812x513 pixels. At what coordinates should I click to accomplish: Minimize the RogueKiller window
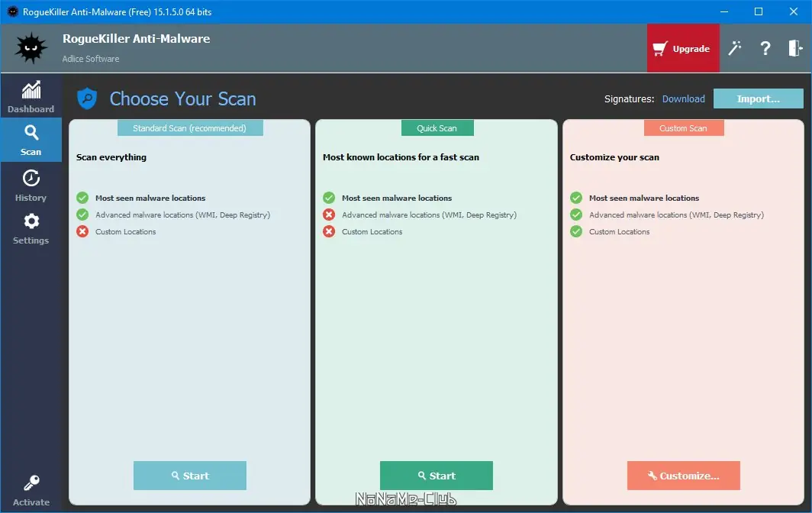pos(724,11)
